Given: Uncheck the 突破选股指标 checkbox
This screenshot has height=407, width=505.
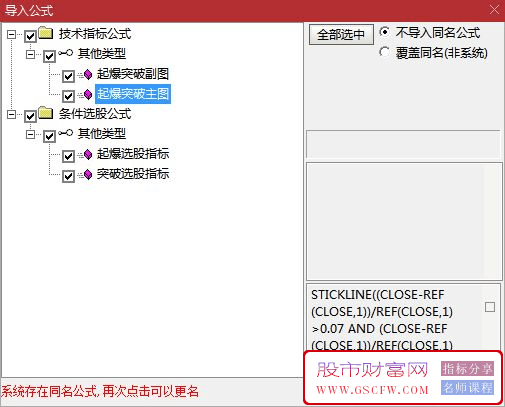Looking at the screenshot, I should 68,176.
